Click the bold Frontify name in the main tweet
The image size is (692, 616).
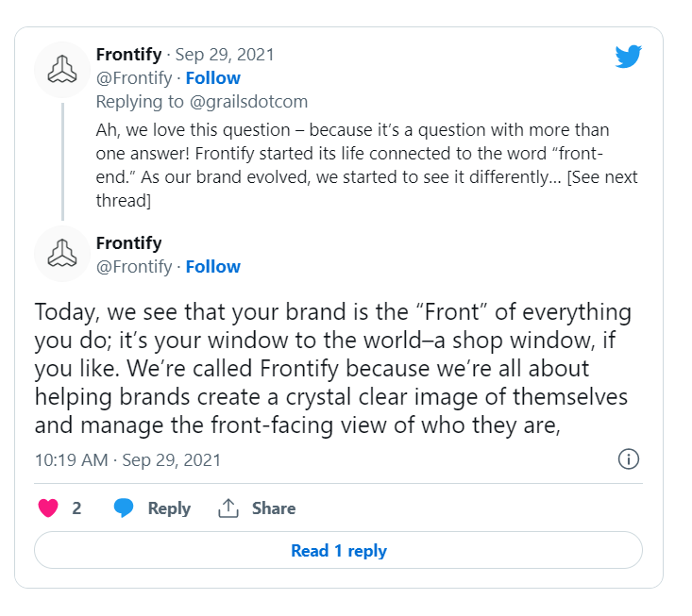pos(128,243)
